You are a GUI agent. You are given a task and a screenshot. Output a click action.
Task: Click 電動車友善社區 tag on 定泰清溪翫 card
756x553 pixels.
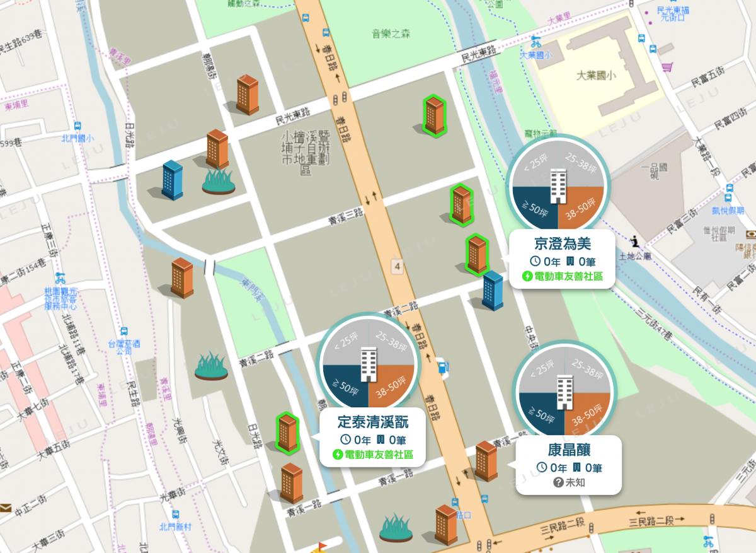pyautogui.click(x=373, y=455)
